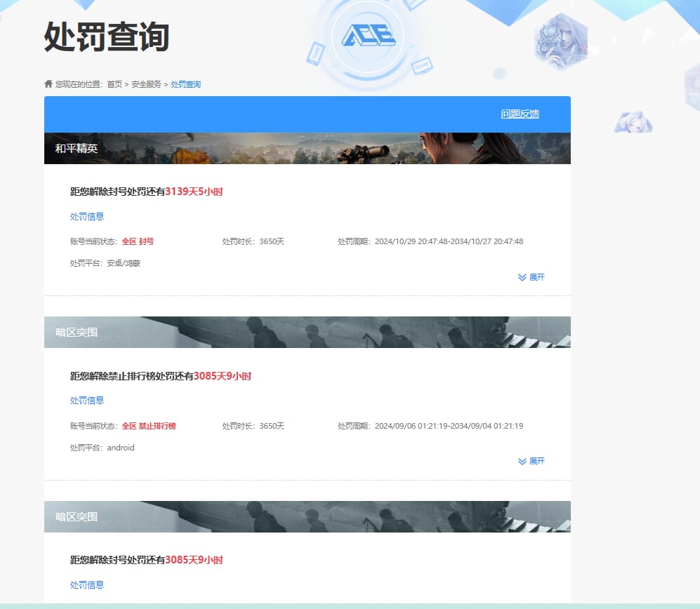The height and width of the screenshot is (609, 700).
Task: Click the 全区 封号 account status text
Action: click(x=137, y=241)
